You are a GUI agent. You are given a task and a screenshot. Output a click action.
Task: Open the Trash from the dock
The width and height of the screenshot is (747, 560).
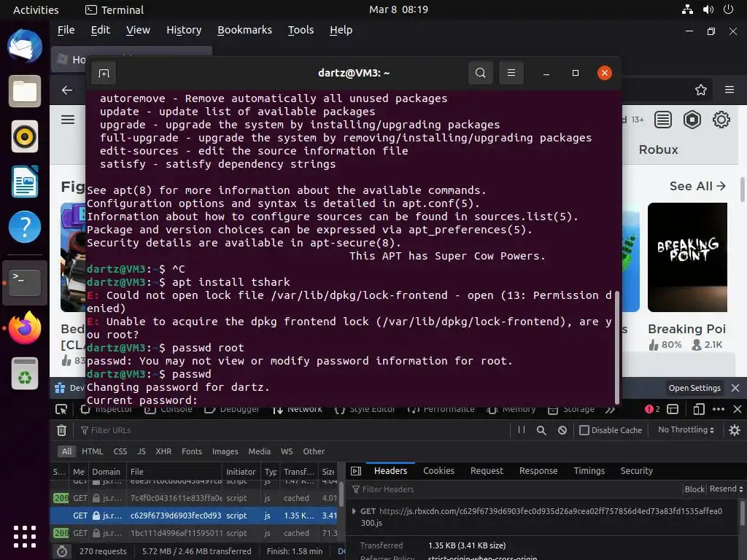click(25, 373)
